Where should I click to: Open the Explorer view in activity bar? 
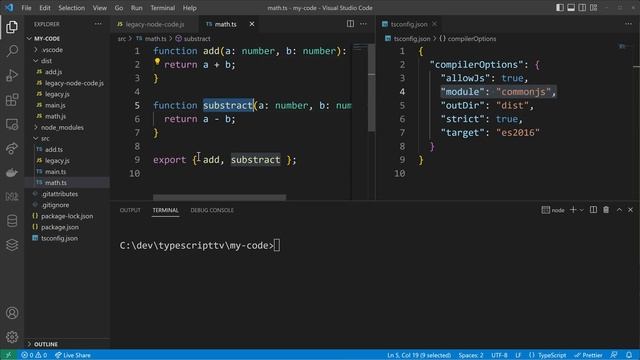[x=12, y=27]
